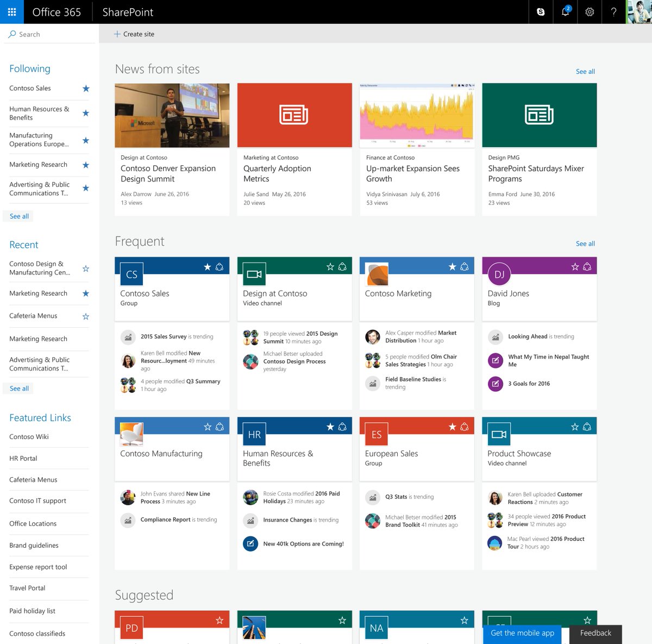
Task: Open the settings gear
Action: click(x=590, y=12)
